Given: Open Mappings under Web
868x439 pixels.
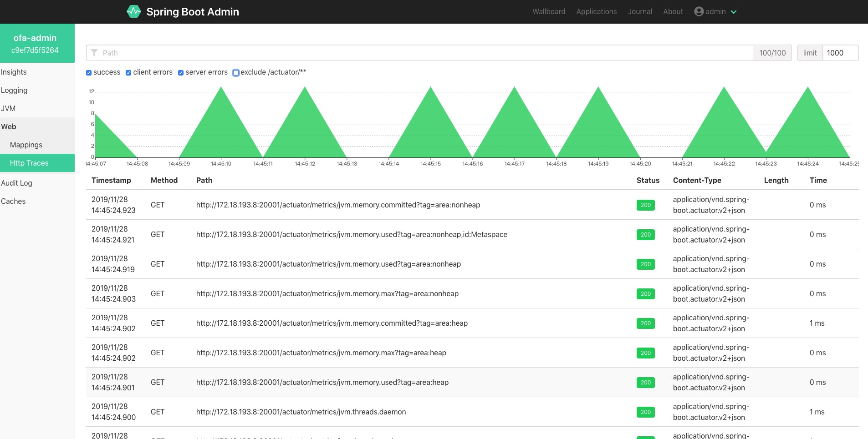Looking at the screenshot, I should tap(37, 145).
